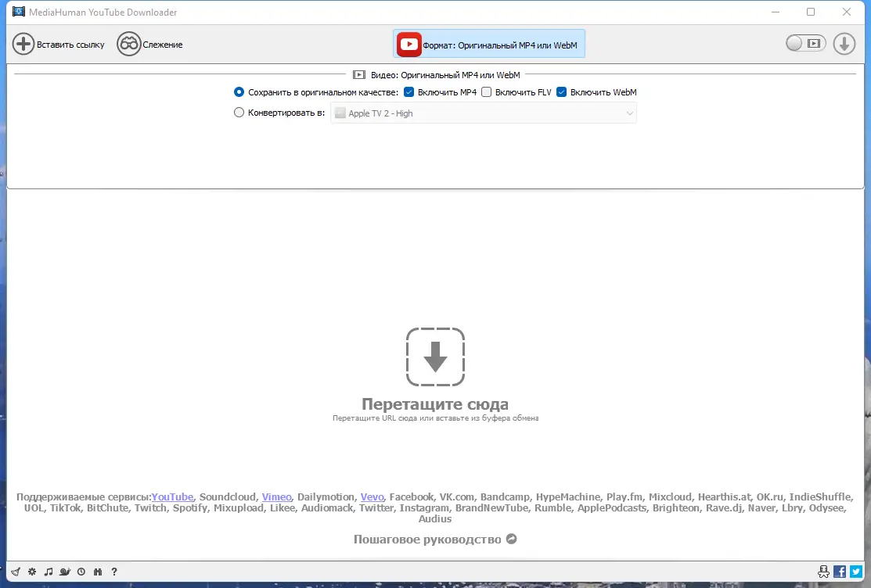Disable the 'Включить WebM' checkbox
Viewport: 871px width, 588px height.
[x=561, y=91]
